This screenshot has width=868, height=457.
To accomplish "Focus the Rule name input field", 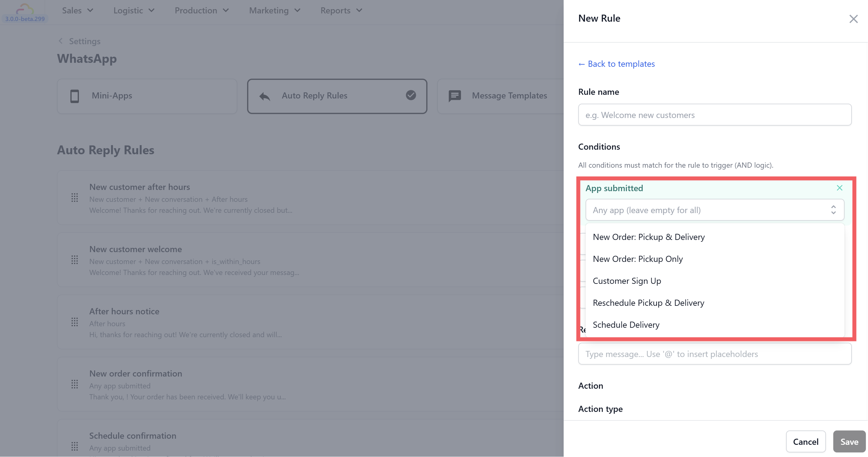I will tap(714, 115).
